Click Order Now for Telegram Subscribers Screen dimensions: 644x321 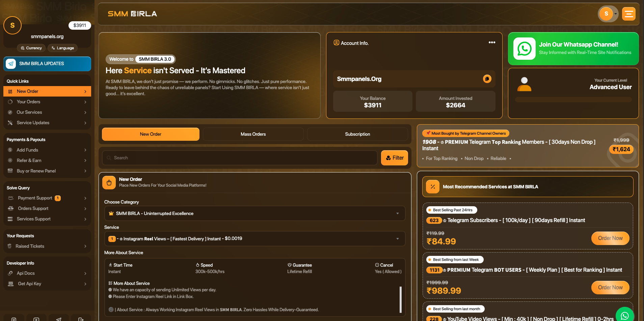(x=610, y=238)
